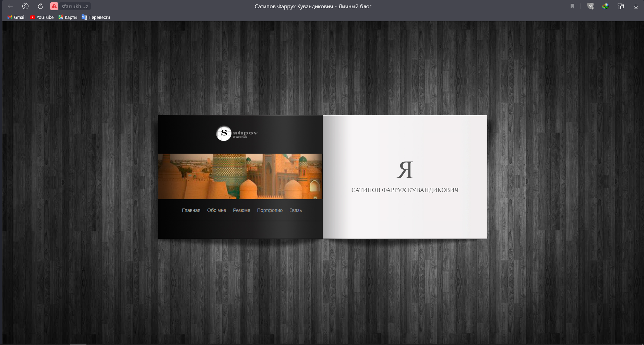Bookmark the page with the bookmark icon

[572, 6]
